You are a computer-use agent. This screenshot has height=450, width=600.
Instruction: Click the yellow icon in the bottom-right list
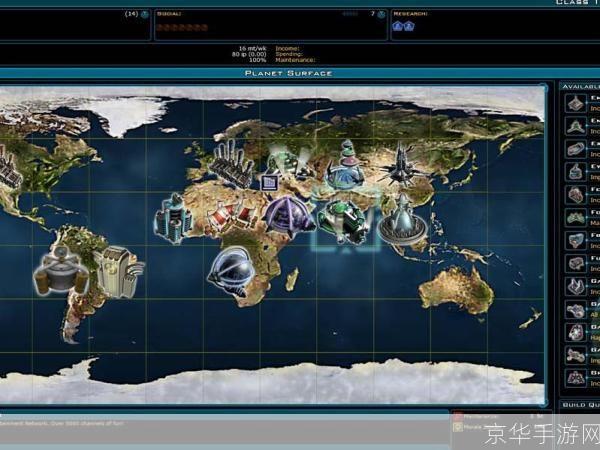[458, 427]
